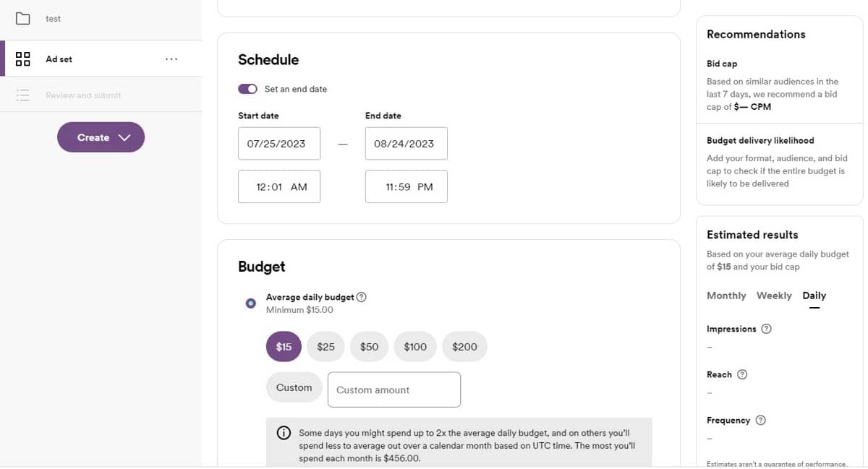Click the Custom budget button
The width and height of the screenshot is (868, 469).
coord(294,387)
